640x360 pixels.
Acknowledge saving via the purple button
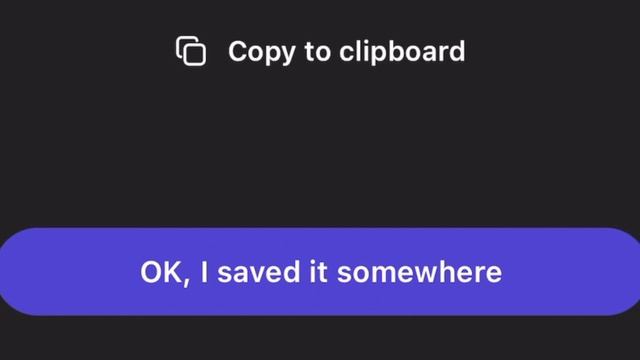320,272
